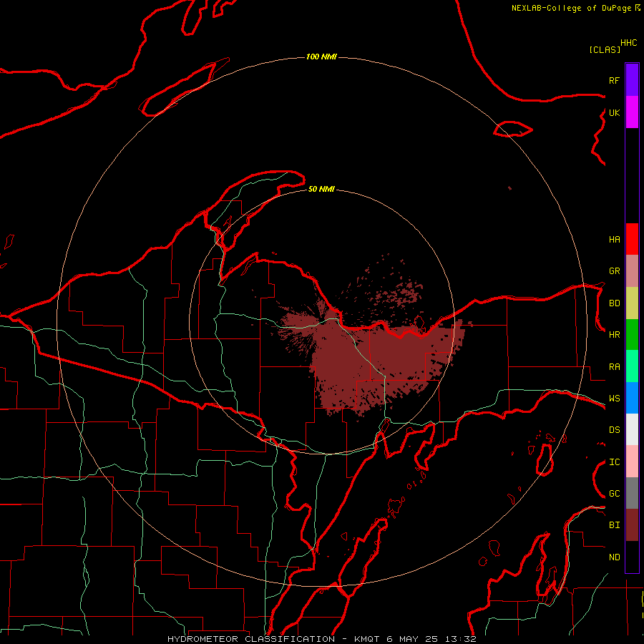Screen dimensions: 644x644
Task: Click the UK magenta legend swatch
Action: click(632, 112)
